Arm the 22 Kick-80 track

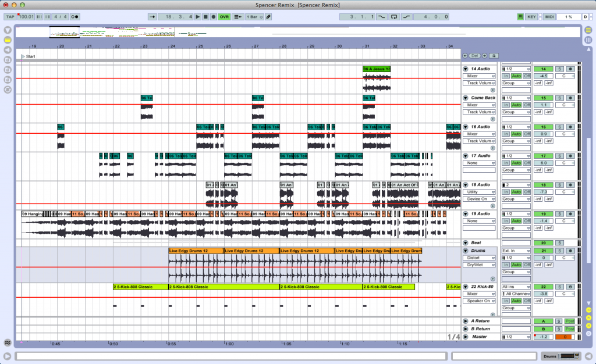(x=570, y=287)
